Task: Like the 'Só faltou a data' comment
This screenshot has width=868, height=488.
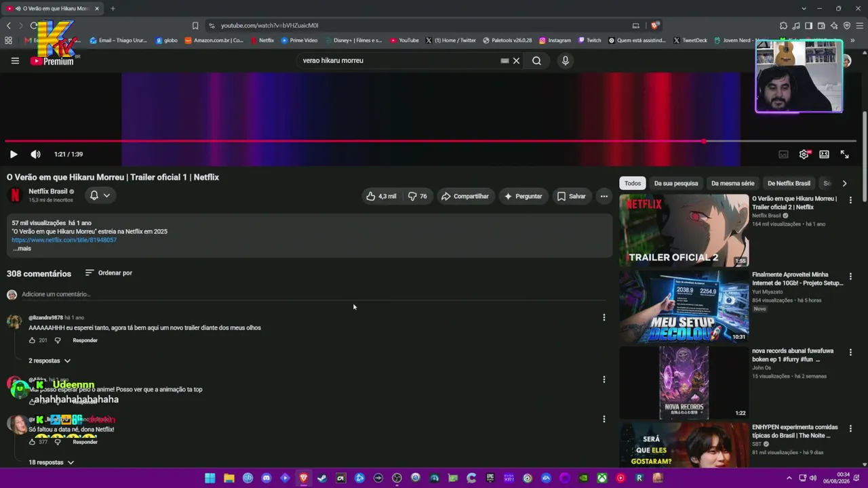Action: click(32, 442)
